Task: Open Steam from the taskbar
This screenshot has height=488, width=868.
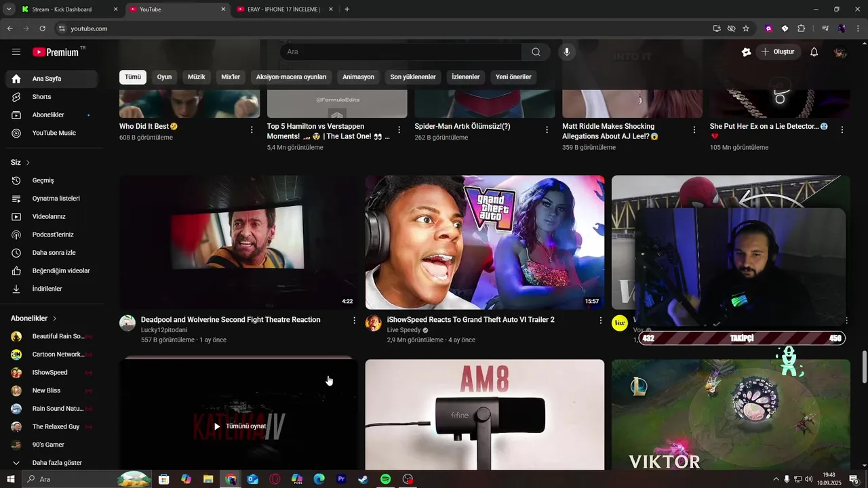Action: 363,479
